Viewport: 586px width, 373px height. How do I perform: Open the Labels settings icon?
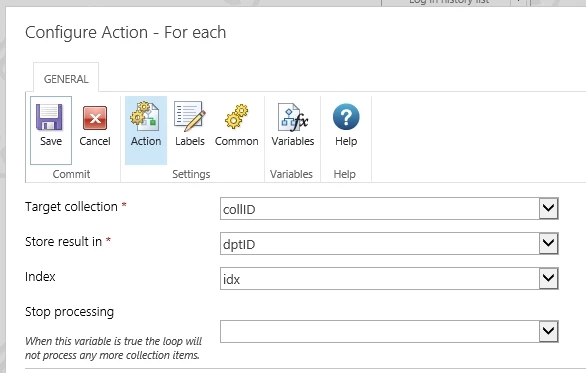[189, 116]
